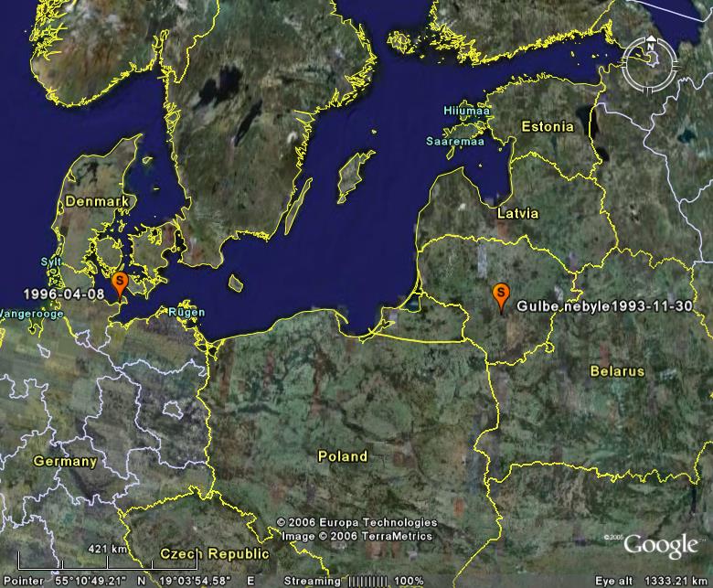The image size is (713, 588).
Task: Open the Gulbe nebyle 1993-11-30 placemark label
Action: [x=604, y=306]
